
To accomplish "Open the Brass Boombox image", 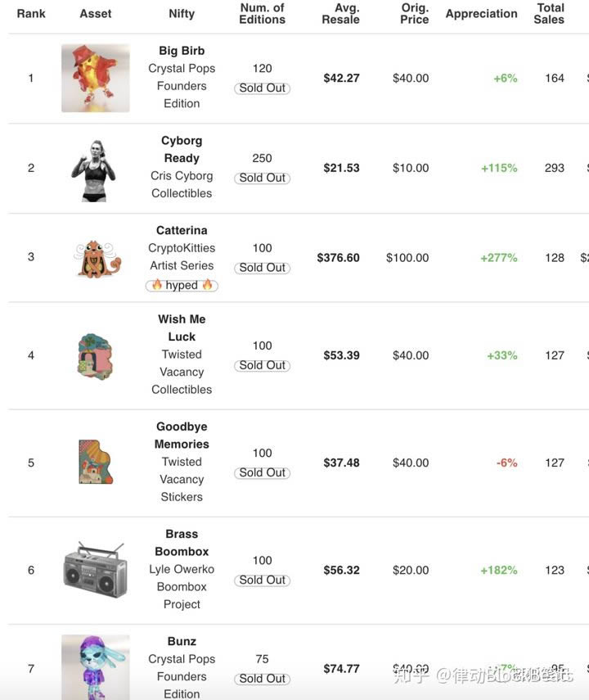I will point(95,570).
